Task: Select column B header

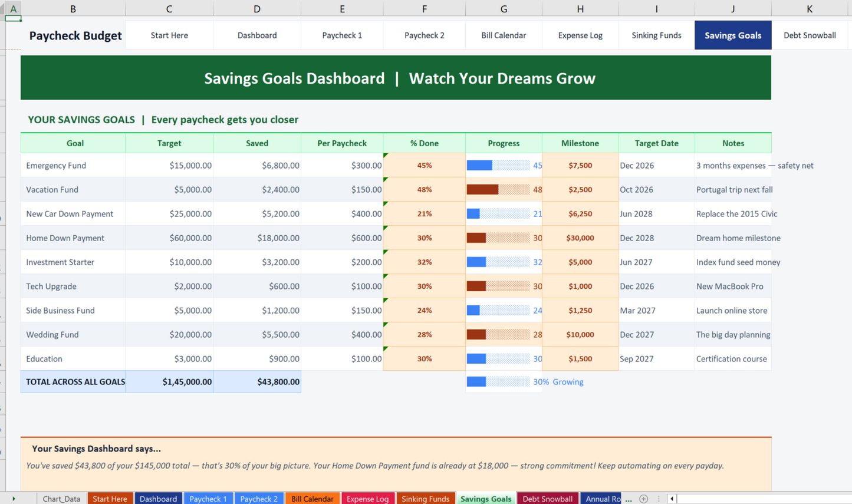Action: coord(73,9)
